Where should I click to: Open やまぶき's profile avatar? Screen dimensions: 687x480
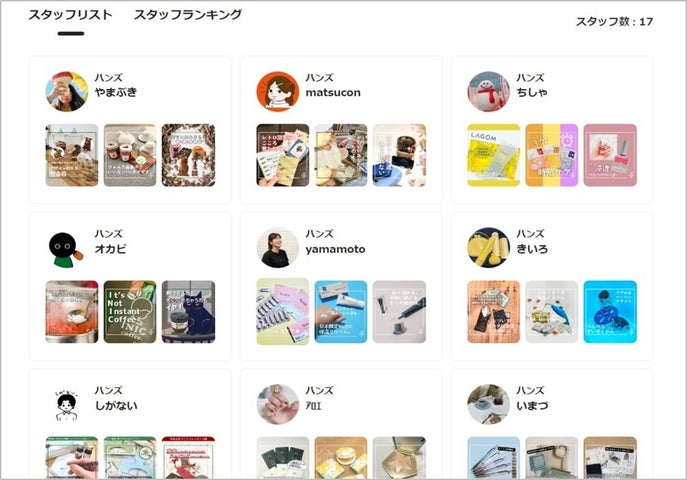[67, 92]
